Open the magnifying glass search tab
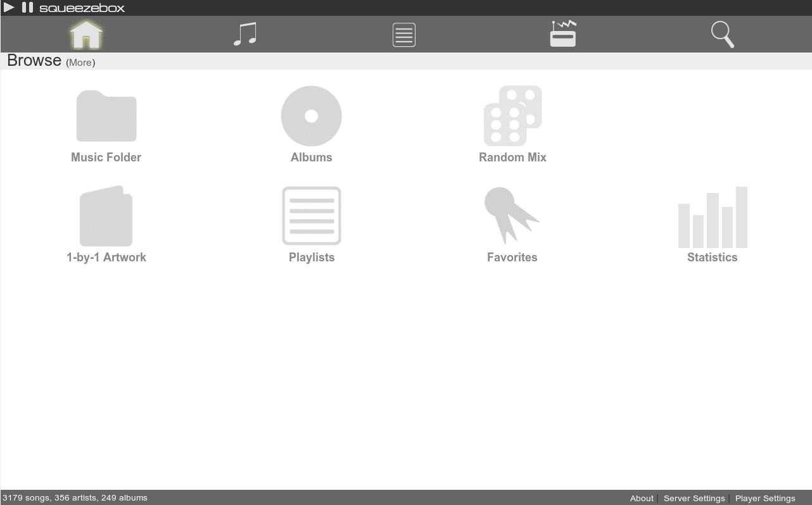 (x=722, y=34)
